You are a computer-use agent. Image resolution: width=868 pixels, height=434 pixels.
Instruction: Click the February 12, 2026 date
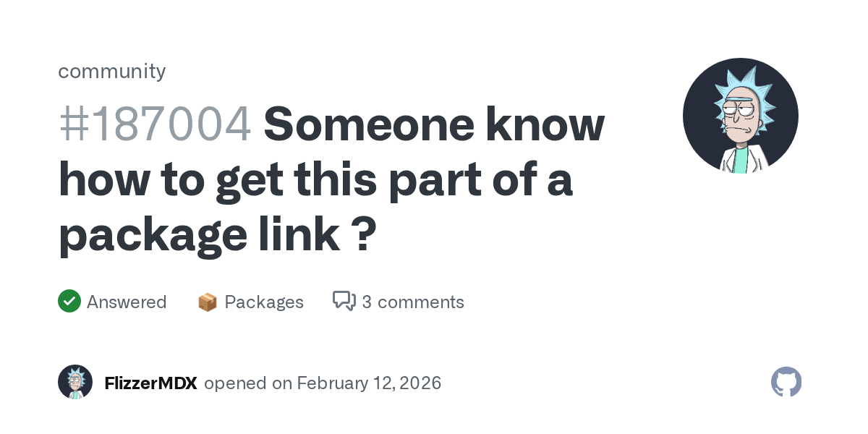click(x=369, y=383)
